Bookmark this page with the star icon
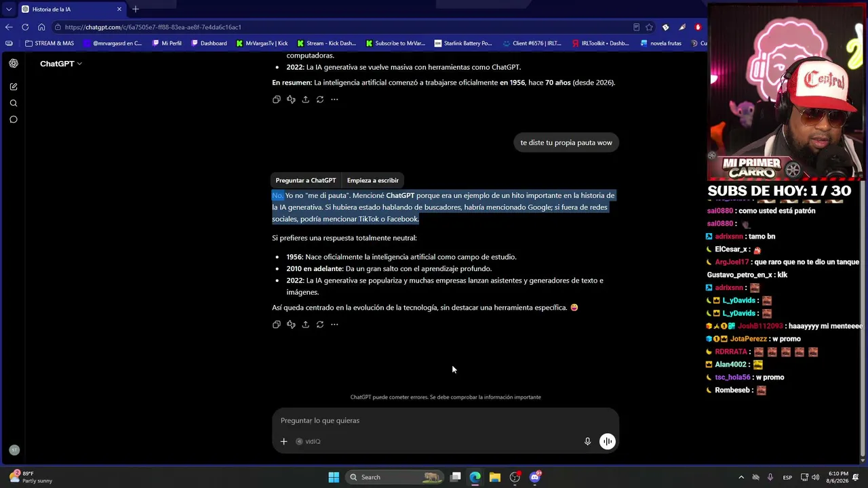This screenshot has height=488, width=868. click(649, 27)
